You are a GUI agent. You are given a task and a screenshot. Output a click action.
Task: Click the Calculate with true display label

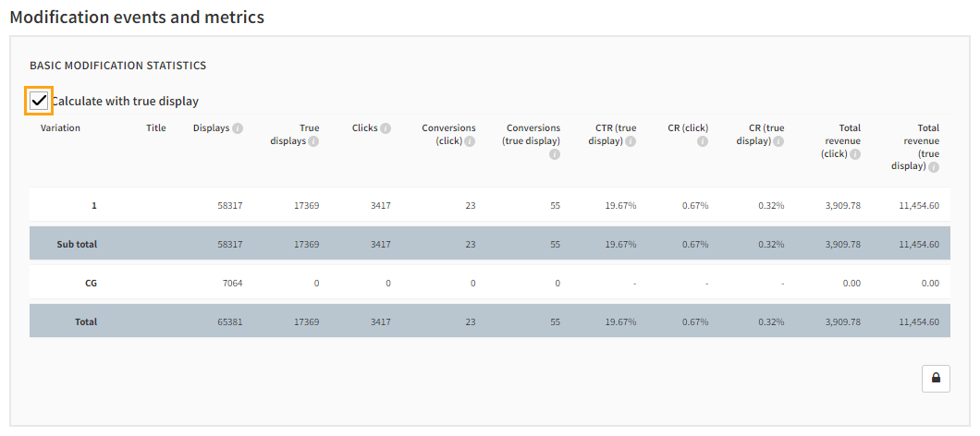(125, 102)
